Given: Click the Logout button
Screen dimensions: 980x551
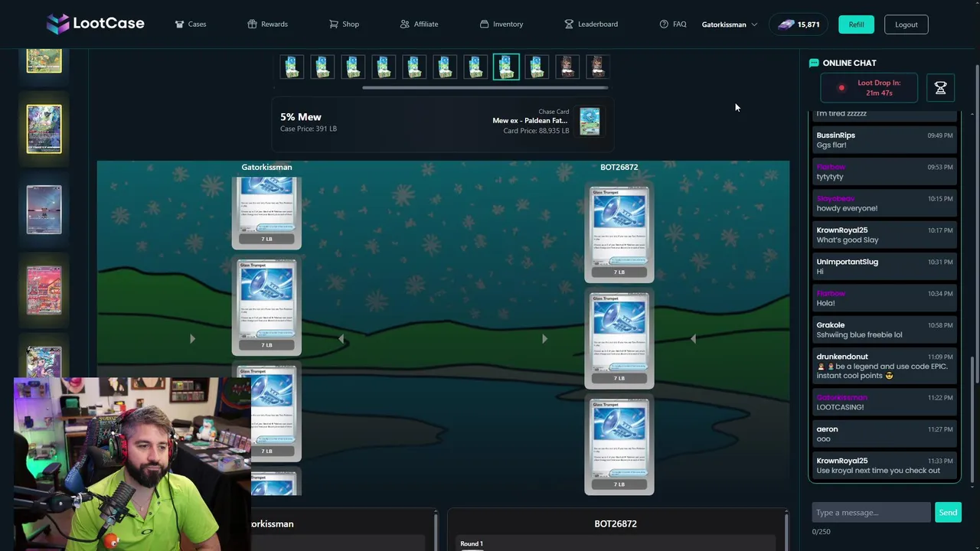Looking at the screenshot, I should pyautogui.click(x=906, y=24).
